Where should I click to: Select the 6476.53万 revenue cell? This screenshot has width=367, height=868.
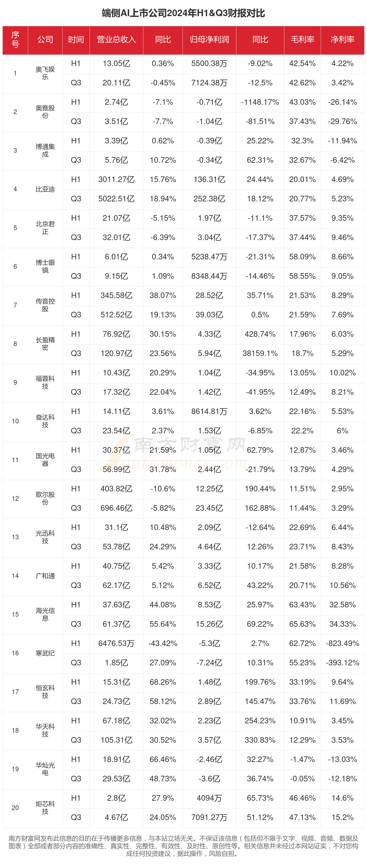coord(116,643)
